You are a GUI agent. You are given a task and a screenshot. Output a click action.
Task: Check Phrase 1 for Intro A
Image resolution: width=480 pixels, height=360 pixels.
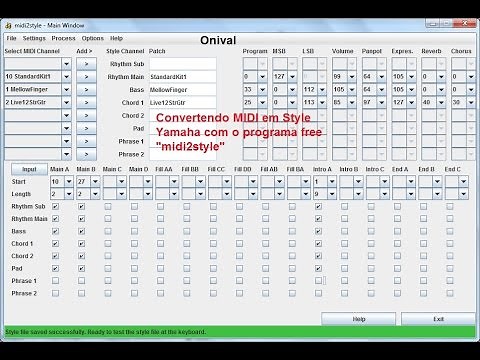click(x=318, y=281)
